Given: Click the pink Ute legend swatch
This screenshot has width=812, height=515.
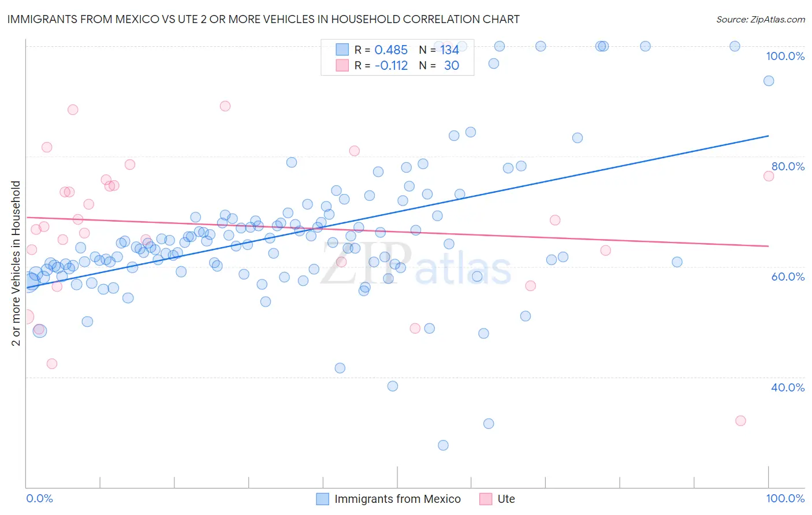Looking at the screenshot, I should coord(486,499).
